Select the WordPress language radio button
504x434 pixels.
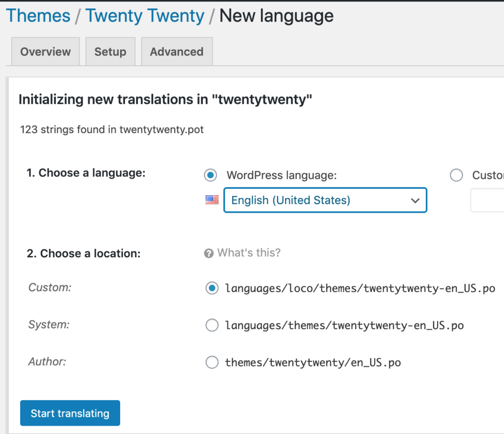(211, 175)
